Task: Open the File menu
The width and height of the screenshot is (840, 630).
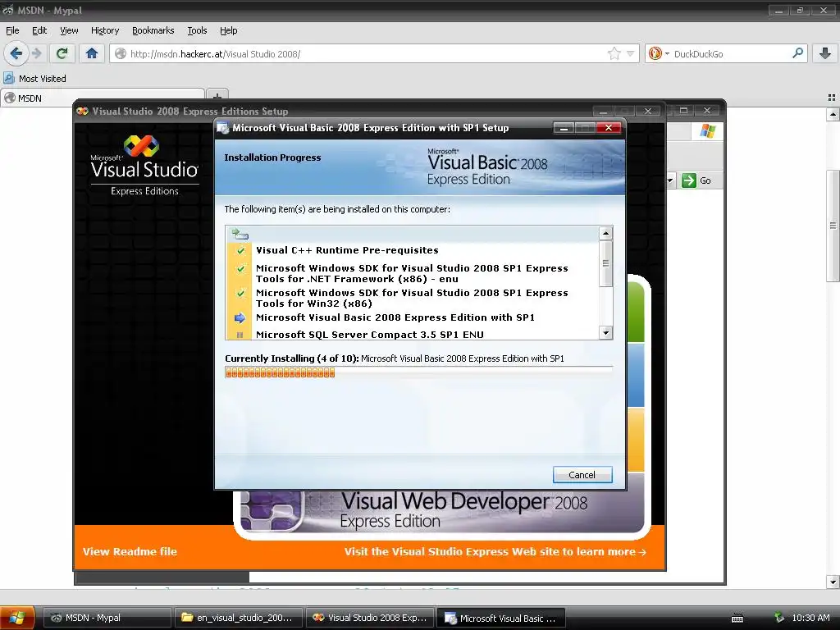Action: click(12, 30)
